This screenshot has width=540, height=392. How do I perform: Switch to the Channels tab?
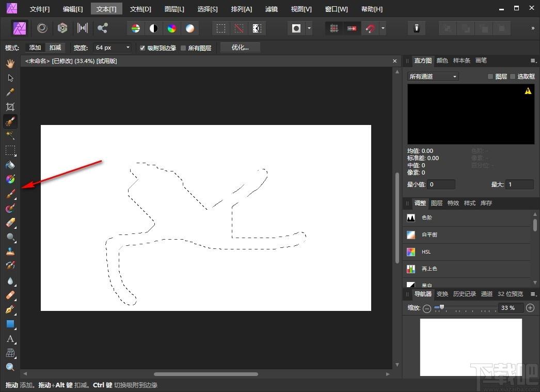486,294
